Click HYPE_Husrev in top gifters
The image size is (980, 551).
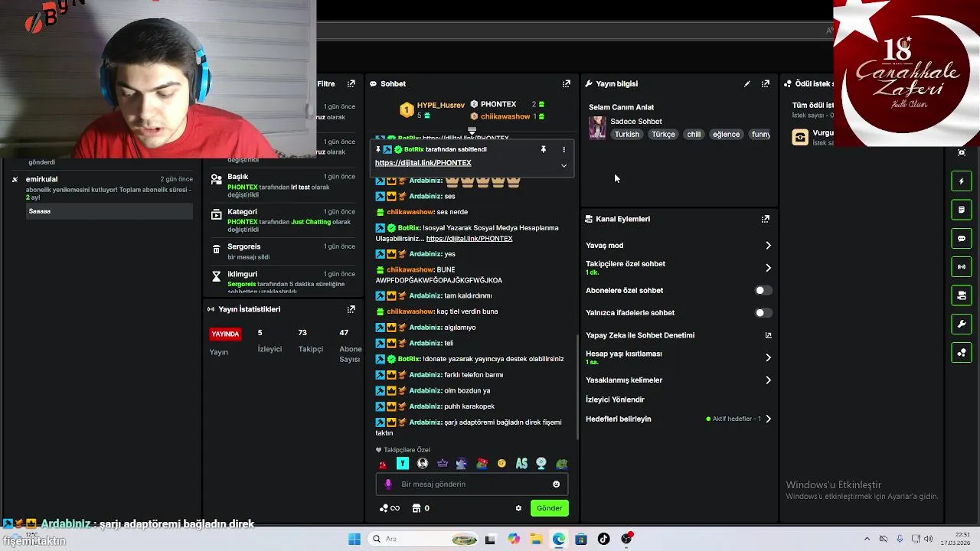point(440,105)
